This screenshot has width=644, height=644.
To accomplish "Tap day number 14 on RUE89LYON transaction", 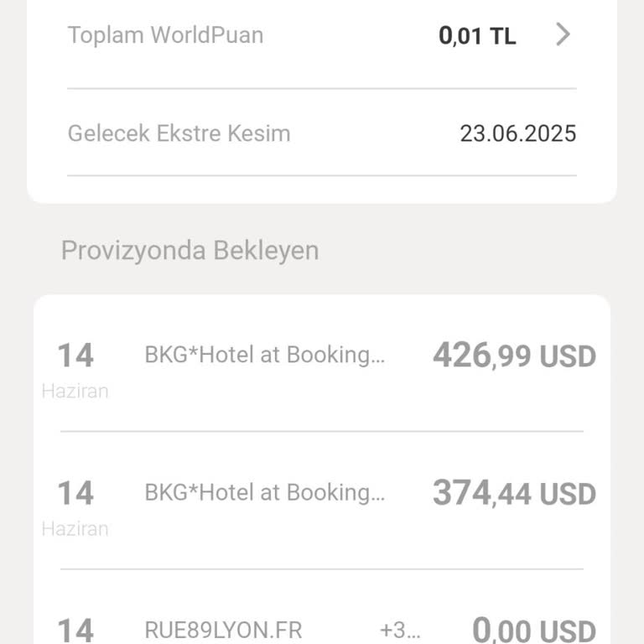I will (x=75, y=630).
